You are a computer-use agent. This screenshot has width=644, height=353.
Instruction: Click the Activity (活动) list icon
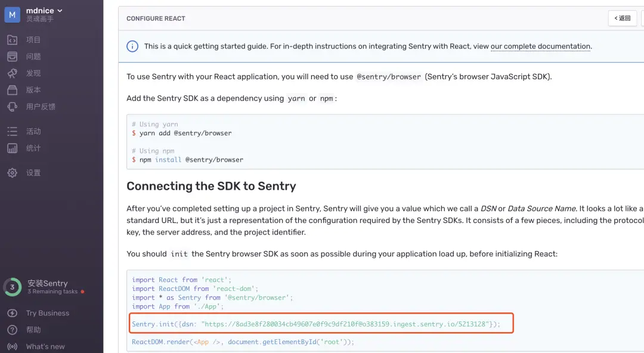coord(12,131)
